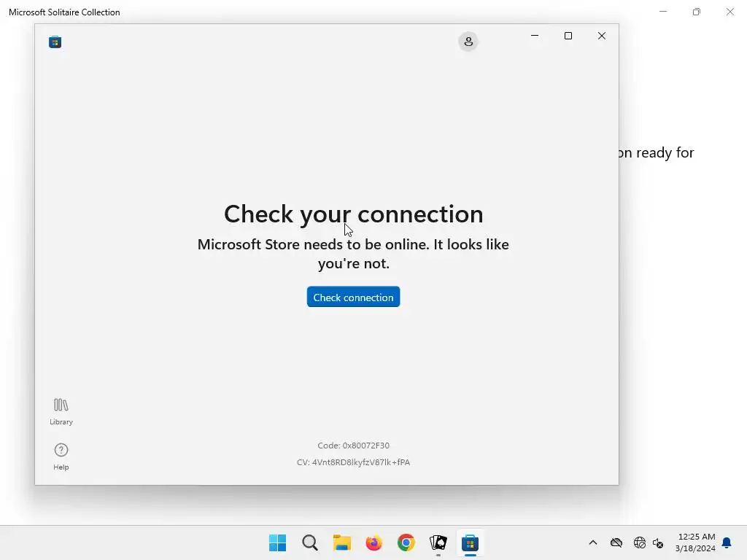Open File Explorer from the taskbar
Image resolution: width=747 pixels, height=560 pixels.
coord(341,542)
